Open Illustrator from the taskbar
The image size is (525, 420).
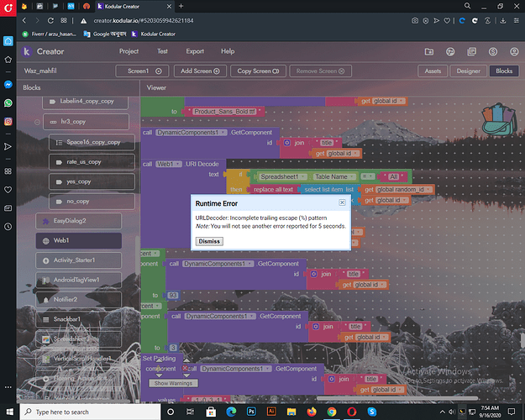tap(271, 412)
